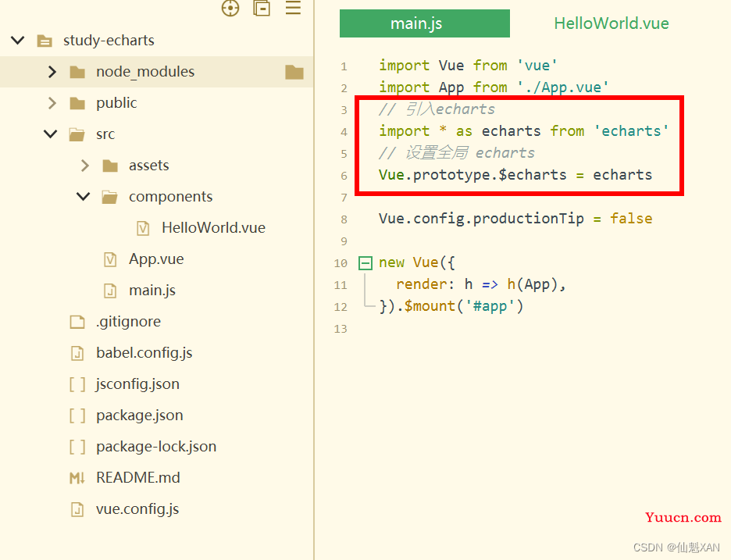The image size is (731, 560).
Task: Click the locate-file target icon
Action: [x=230, y=8]
